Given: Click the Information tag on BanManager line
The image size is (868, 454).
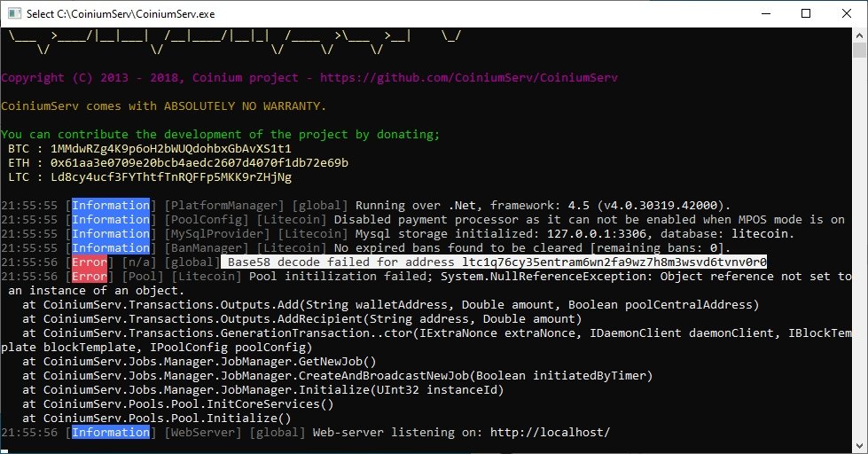Looking at the screenshot, I should click(x=111, y=248).
